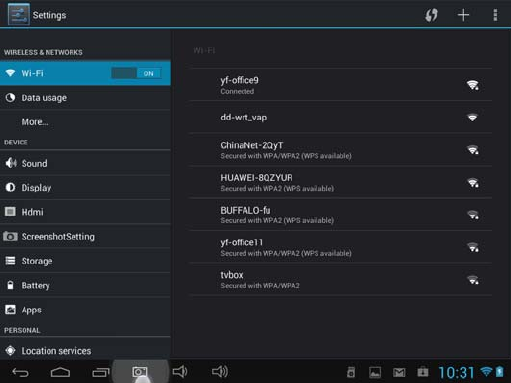511x383 pixels.
Task: Open the briefcase notification icon
Action: [x=423, y=372]
